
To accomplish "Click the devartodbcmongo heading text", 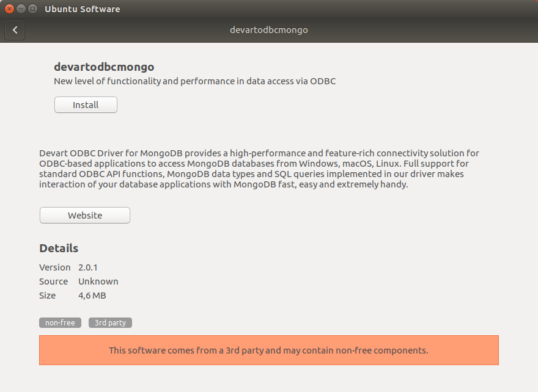I will 104,67.
